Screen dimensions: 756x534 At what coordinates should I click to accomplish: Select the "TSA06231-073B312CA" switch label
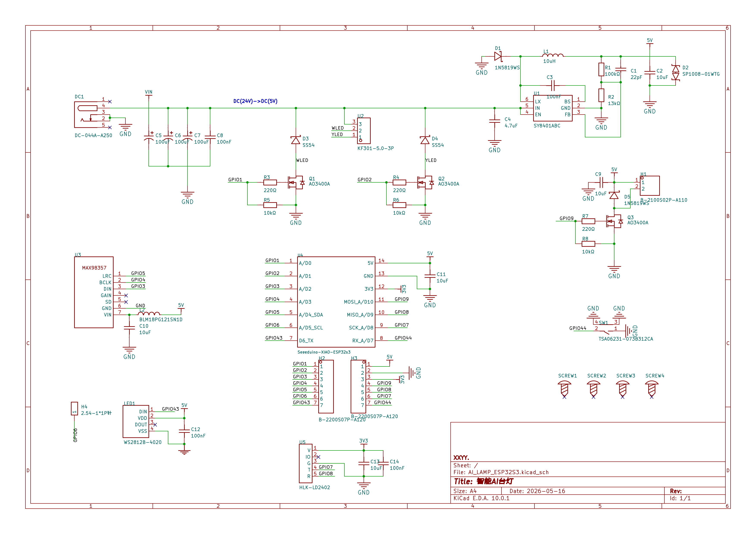pyautogui.click(x=626, y=339)
